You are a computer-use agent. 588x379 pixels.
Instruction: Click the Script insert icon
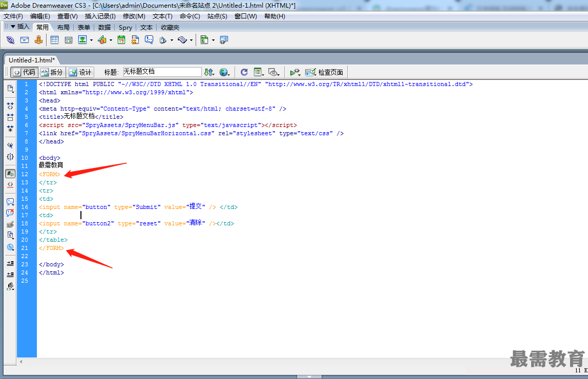[182, 40]
